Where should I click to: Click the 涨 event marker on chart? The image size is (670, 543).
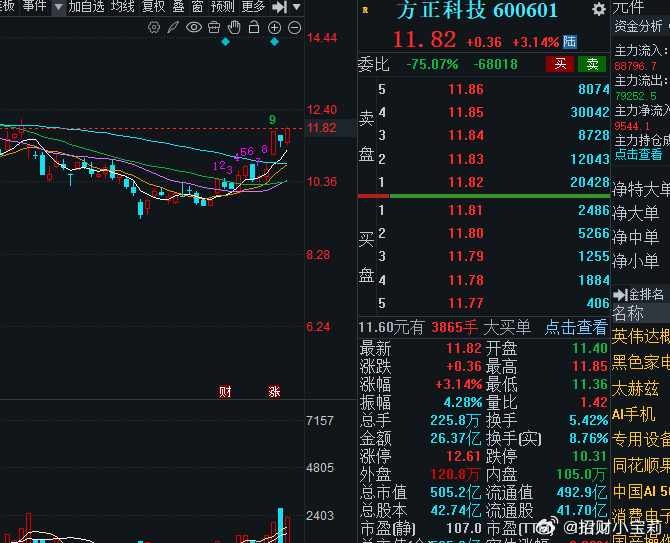pos(274,391)
